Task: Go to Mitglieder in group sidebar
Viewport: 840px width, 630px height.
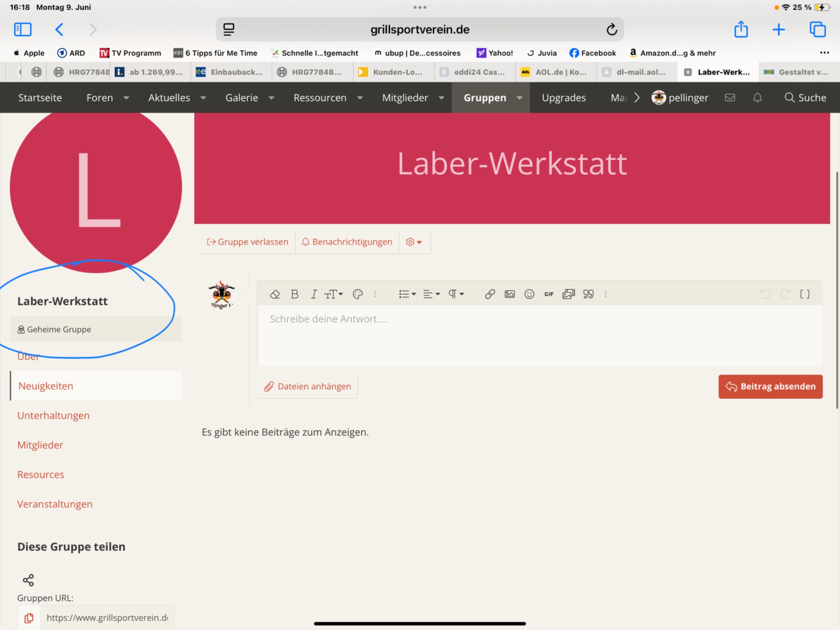Action: point(40,445)
